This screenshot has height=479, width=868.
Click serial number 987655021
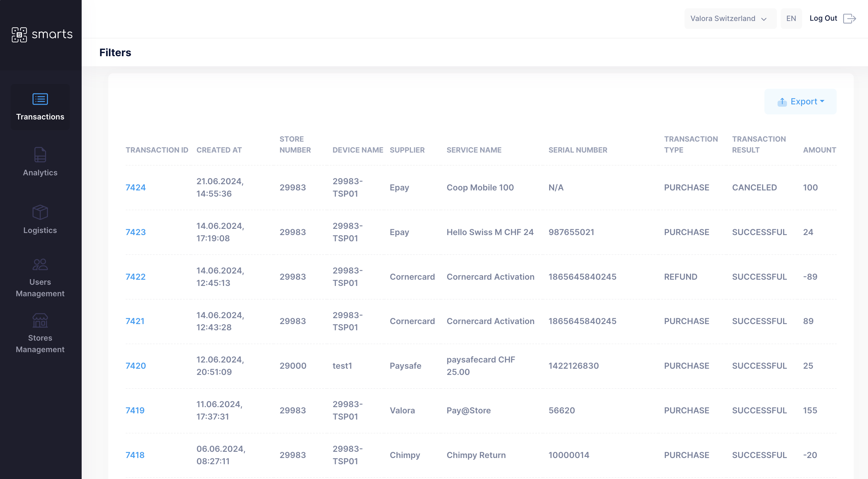click(x=571, y=232)
